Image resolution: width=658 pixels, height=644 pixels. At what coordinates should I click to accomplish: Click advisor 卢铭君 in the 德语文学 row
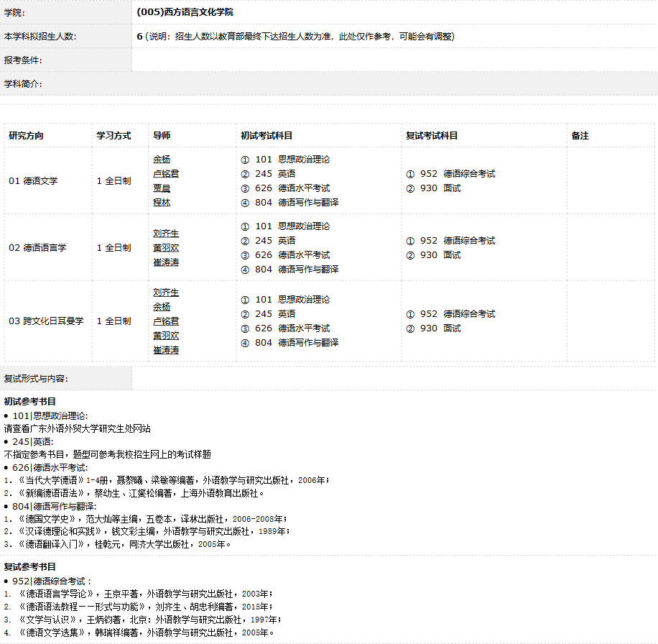[x=166, y=174]
